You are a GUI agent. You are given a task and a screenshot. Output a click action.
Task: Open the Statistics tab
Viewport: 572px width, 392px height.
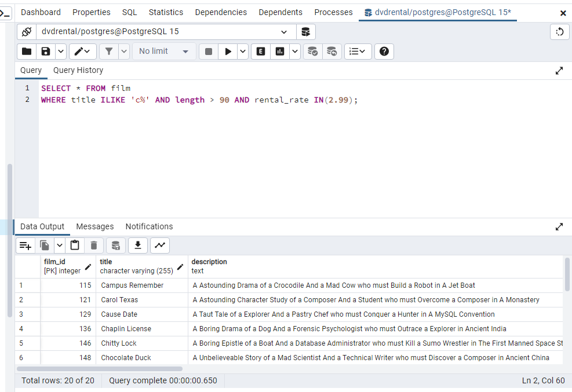point(166,12)
